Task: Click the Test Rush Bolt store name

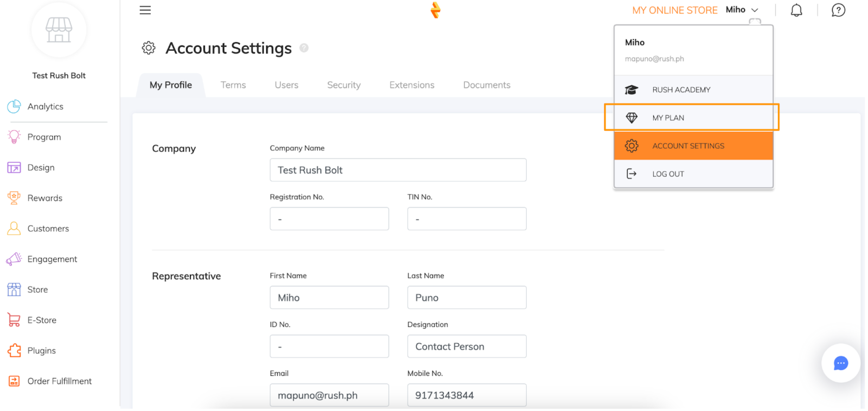Action: point(59,75)
